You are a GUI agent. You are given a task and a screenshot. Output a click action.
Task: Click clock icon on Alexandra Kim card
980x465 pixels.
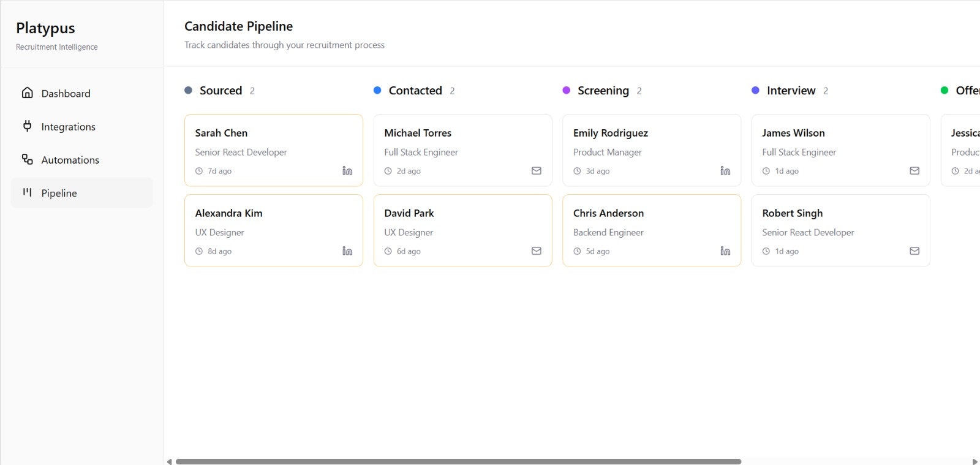coord(199,251)
